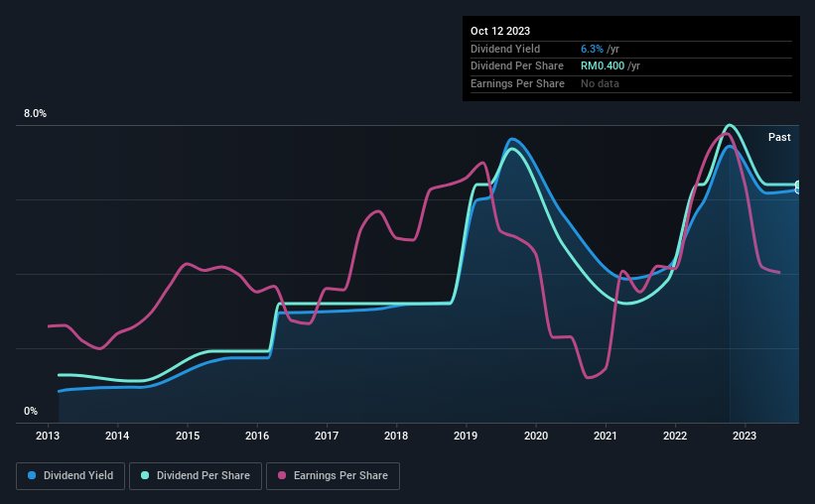Toggle the Dividend Per Share legend button
Screen dimensions: 815x504
pyautogui.click(x=196, y=476)
